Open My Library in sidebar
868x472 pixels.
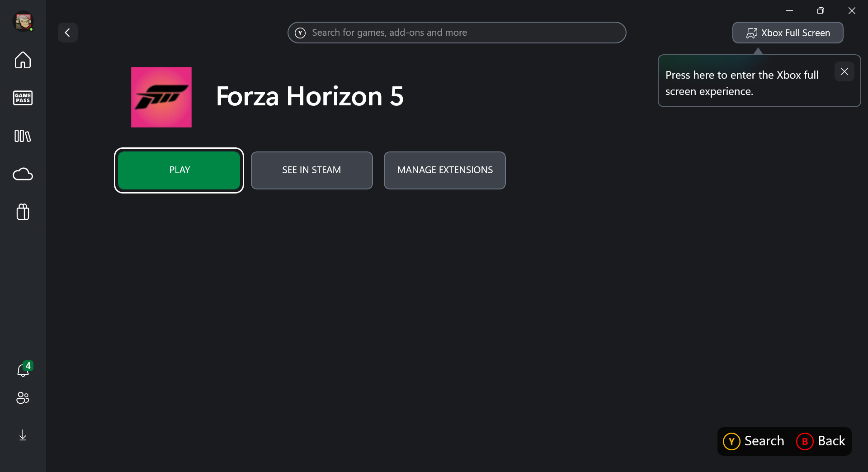point(23,136)
